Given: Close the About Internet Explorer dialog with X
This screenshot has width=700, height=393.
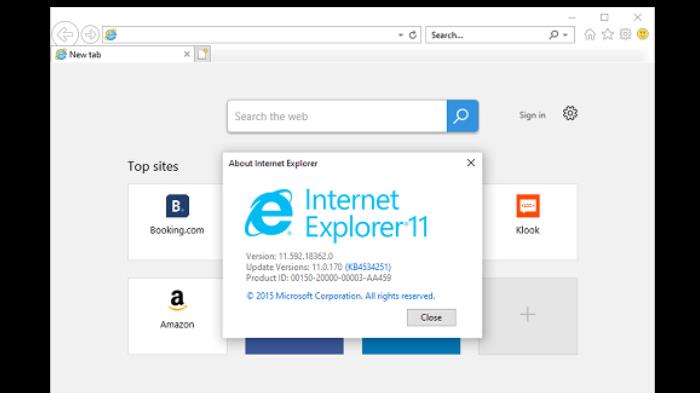Looking at the screenshot, I should point(471,163).
